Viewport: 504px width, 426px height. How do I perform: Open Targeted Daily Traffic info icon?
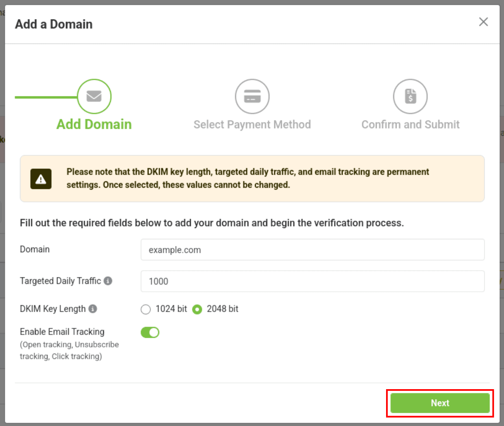click(x=108, y=281)
